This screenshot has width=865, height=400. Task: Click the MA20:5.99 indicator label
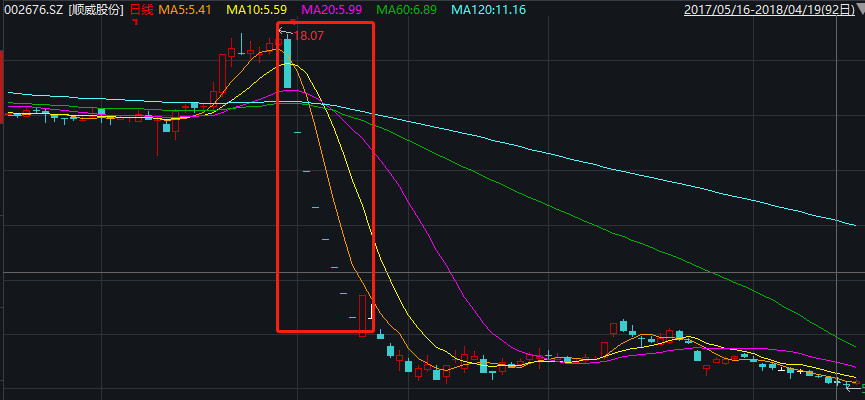tap(333, 9)
